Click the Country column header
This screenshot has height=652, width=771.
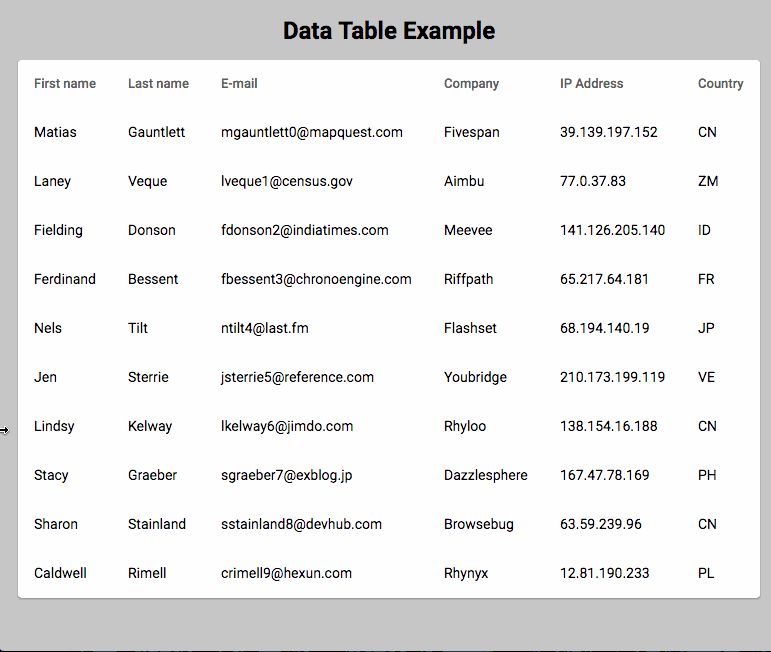(721, 84)
